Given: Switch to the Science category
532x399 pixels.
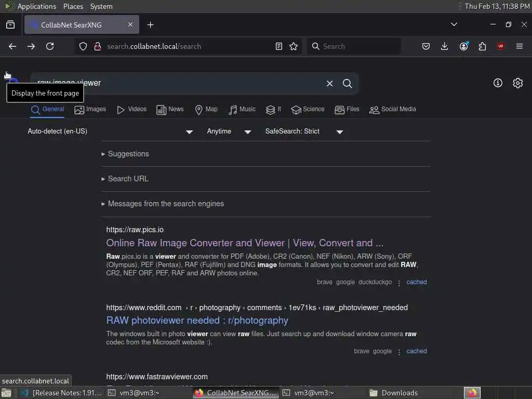Looking at the screenshot, I should click(x=308, y=110).
